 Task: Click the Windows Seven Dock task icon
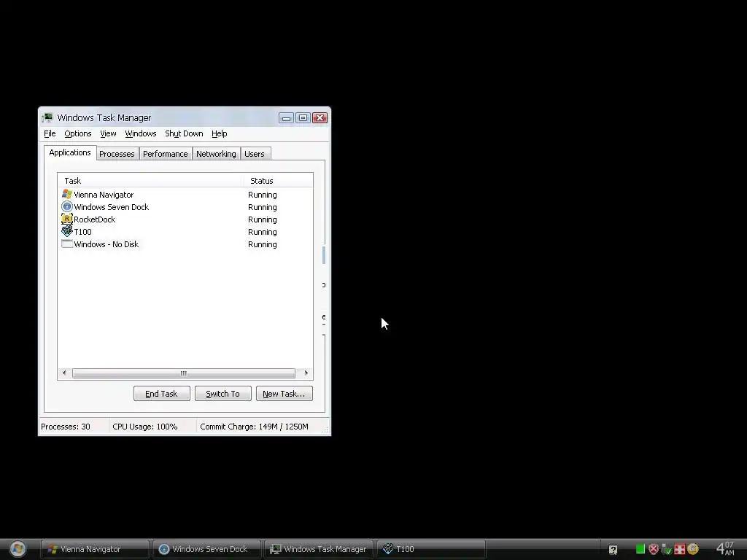(x=66, y=206)
